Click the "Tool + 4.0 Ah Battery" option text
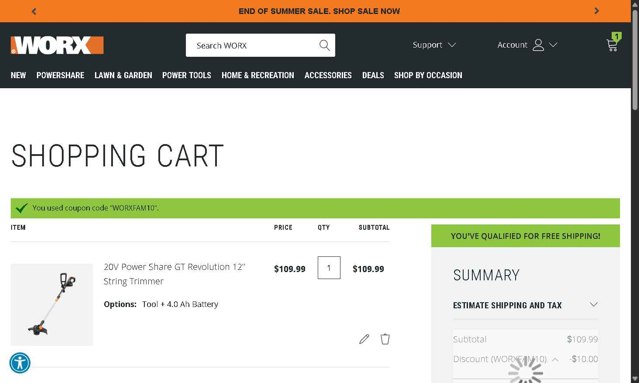The height and width of the screenshot is (383, 639). pos(180,304)
